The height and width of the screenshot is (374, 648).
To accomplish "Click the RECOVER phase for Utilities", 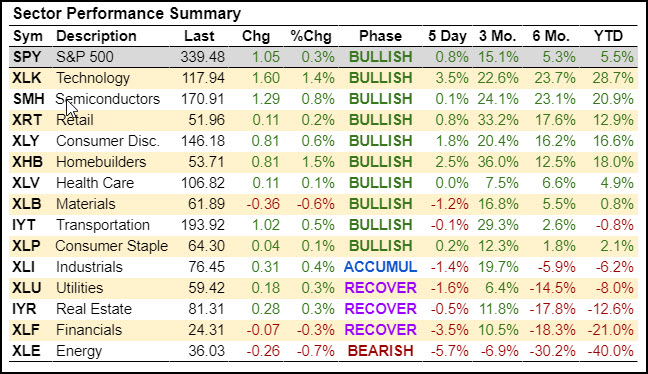I will (381, 288).
